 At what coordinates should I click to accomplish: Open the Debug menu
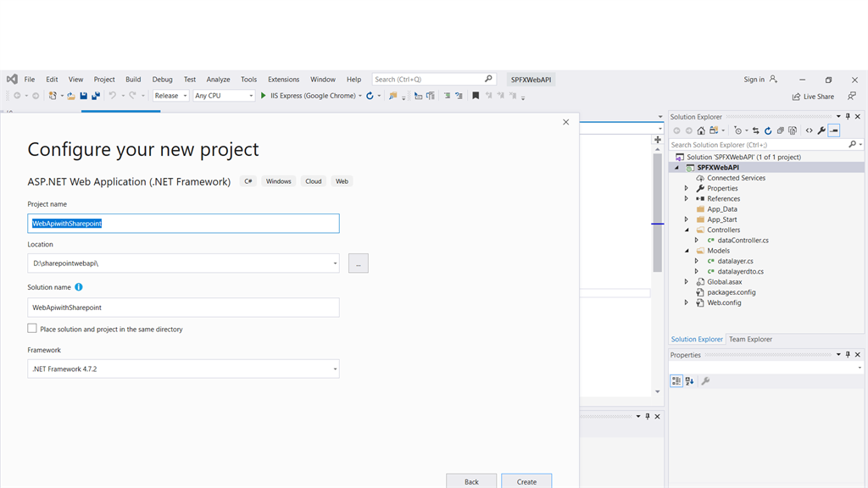[162, 79]
